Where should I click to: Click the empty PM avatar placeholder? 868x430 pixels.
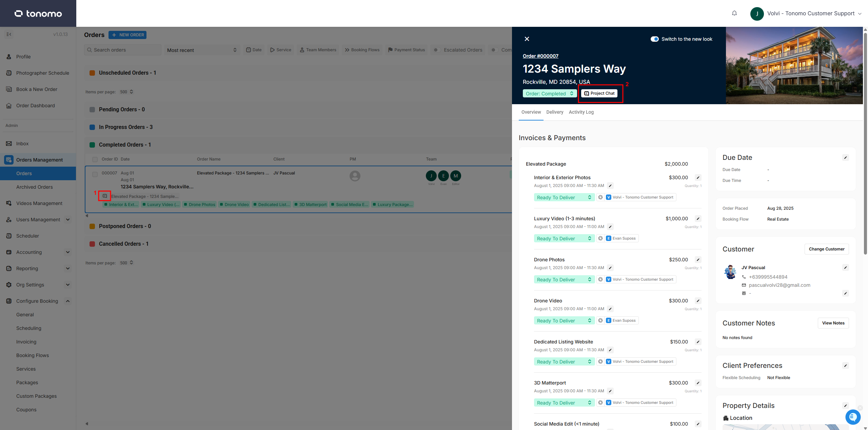[355, 176]
